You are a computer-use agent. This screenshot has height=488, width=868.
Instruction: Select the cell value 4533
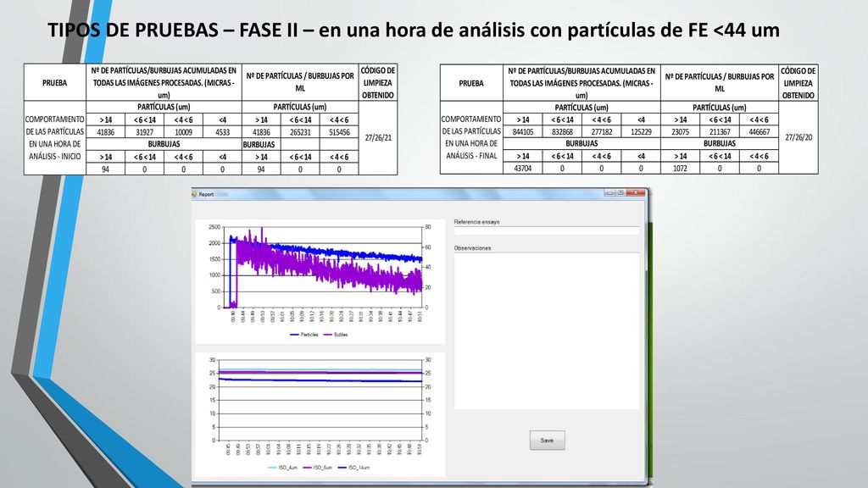(x=222, y=132)
